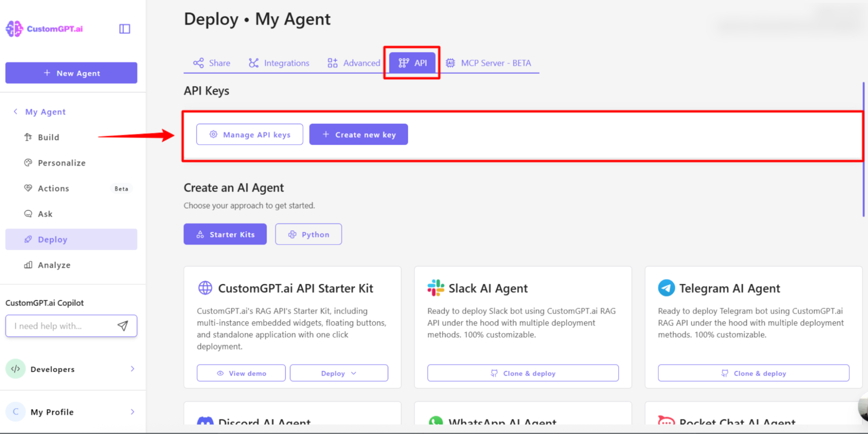Clone & deploy the Slack AI Agent

[523, 373]
